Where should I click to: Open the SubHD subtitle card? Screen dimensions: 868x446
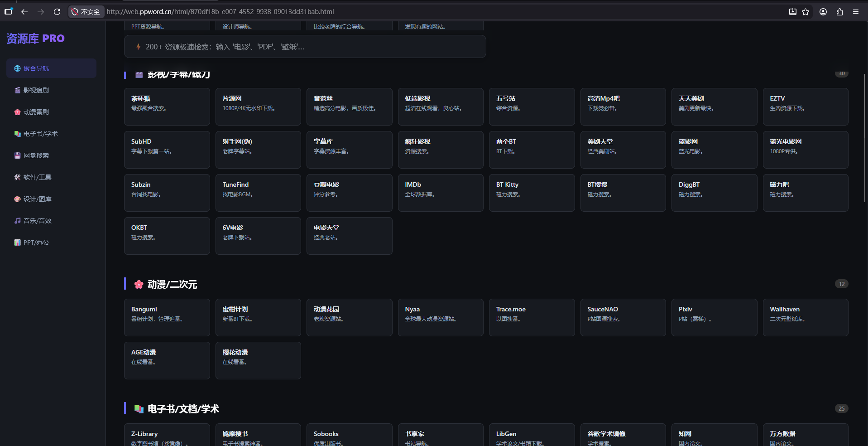click(167, 150)
